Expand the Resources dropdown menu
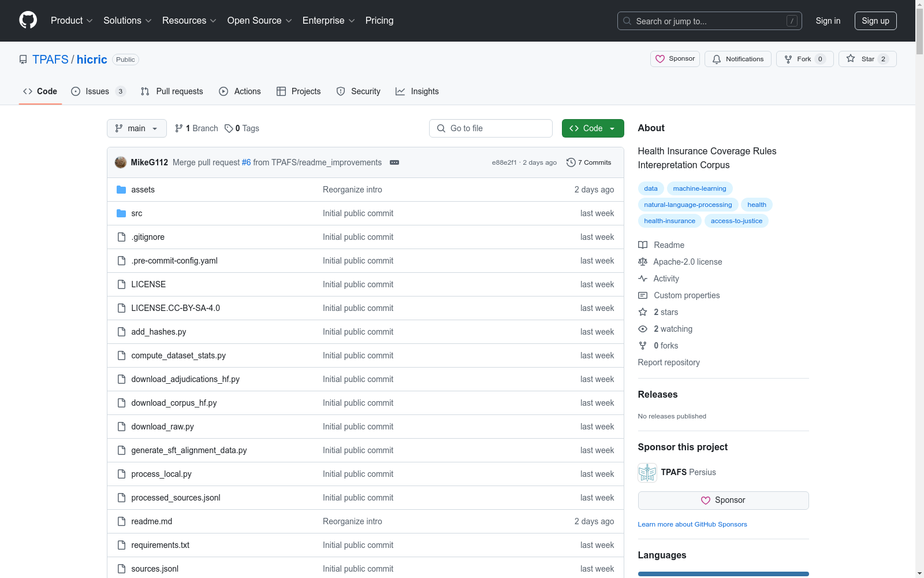Image resolution: width=924 pixels, height=578 pixels. pos(189,21)
